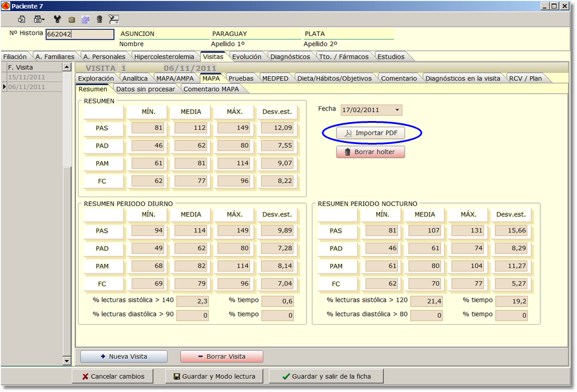Viewport: 577px width, 392px height.
Task: Click % lecturas sistólica > 140 value 2,3
Action: tap(193, 301)
